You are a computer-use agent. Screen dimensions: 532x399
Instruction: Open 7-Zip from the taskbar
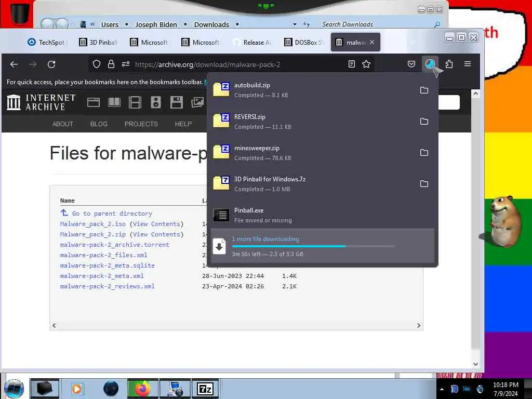pyautogui.click(x=205, y=389)
